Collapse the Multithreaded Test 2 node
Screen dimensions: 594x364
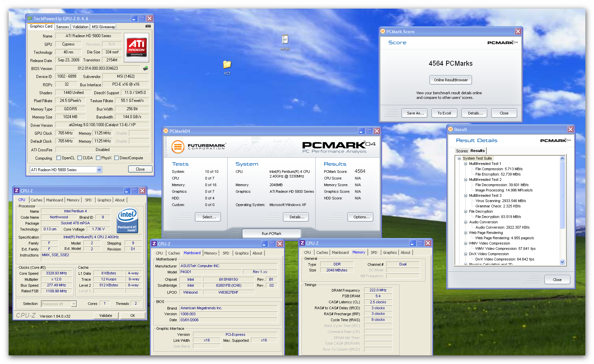[x=466, y=180]
